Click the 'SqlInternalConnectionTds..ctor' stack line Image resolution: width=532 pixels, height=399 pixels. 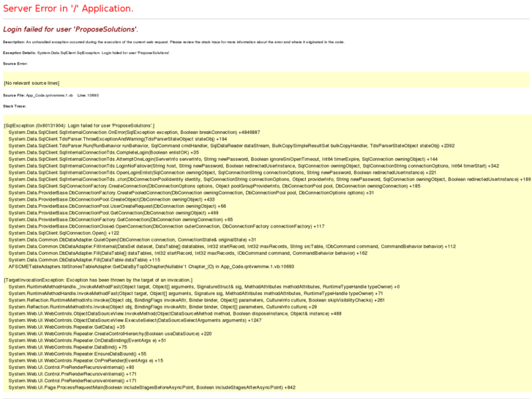coord(270,179)
